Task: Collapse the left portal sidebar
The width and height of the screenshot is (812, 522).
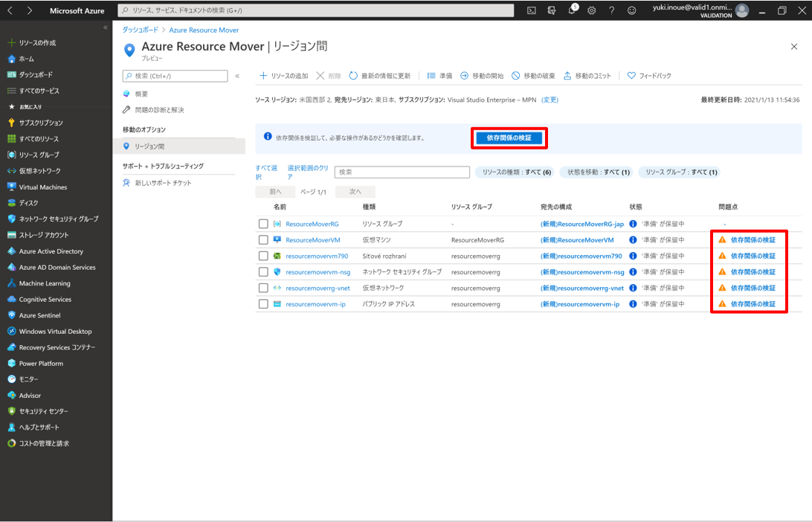Action: (x=106, y=28)
